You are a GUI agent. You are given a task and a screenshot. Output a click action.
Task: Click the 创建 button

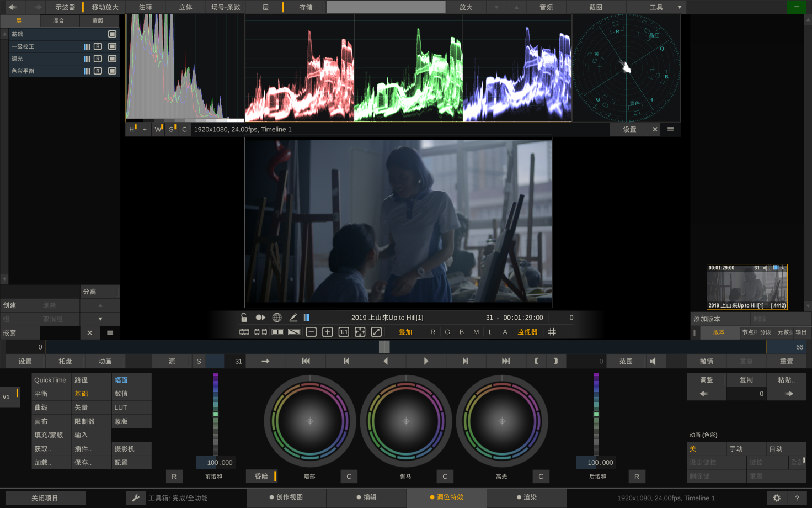[x=20, y=305]
